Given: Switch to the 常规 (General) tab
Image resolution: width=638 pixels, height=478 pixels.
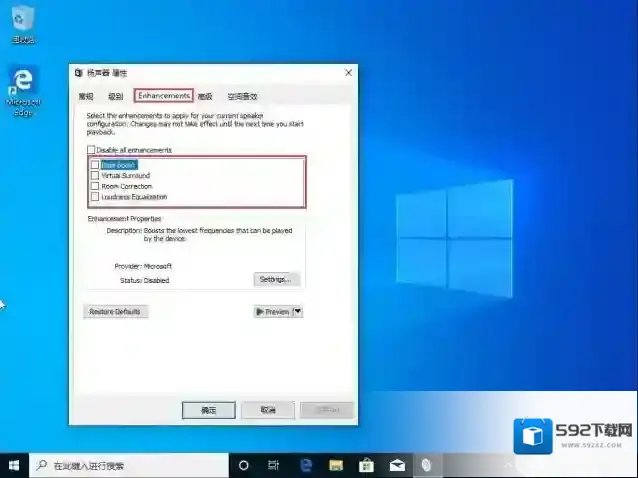Looking at the screenshot, I should (86, 97).
